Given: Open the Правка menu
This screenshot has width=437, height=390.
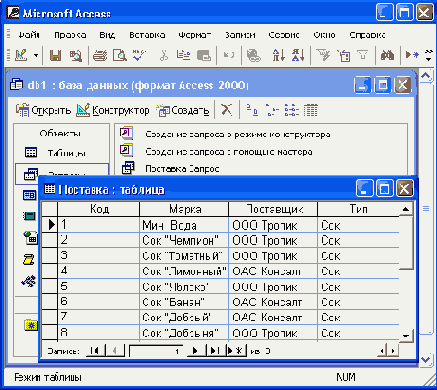Looking at the screenshot, I should (x=70, y=35).
